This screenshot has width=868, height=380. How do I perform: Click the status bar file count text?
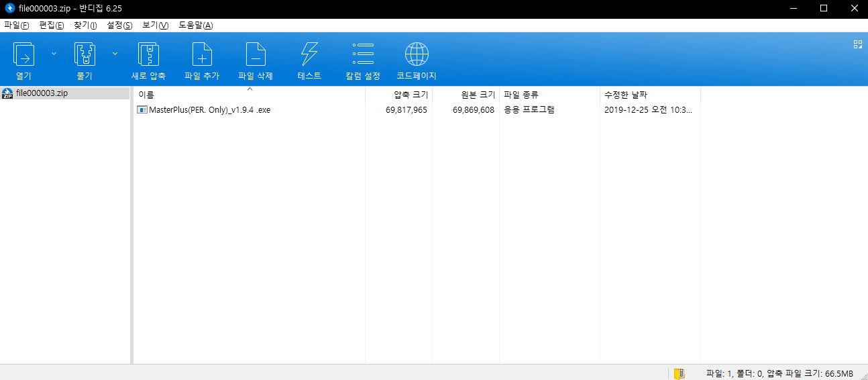(x=779, y=373)
